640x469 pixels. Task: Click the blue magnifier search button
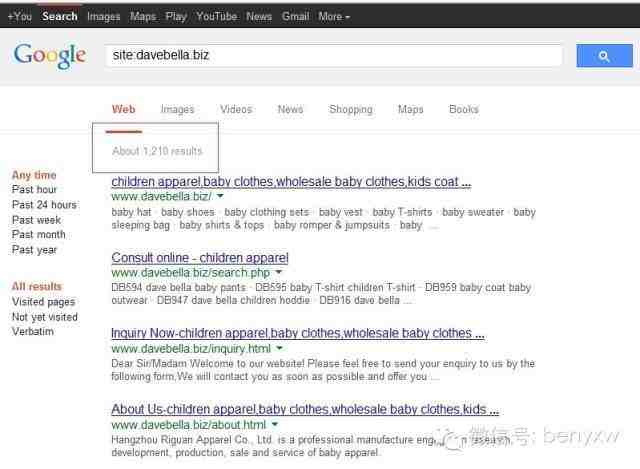point(604,56)
